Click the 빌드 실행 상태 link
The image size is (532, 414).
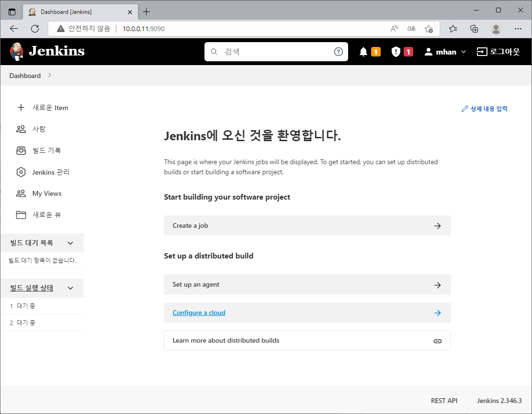tap(32, 288)
